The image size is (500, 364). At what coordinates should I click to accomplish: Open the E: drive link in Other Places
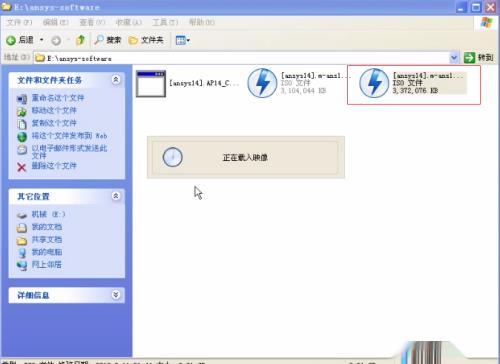point(48,214)
